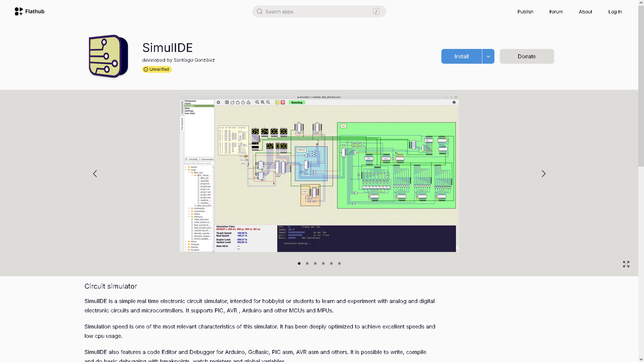This screenshot has height=362, width=644.
Task: Click the search magnifier icon
Action: tap(260, 11)
